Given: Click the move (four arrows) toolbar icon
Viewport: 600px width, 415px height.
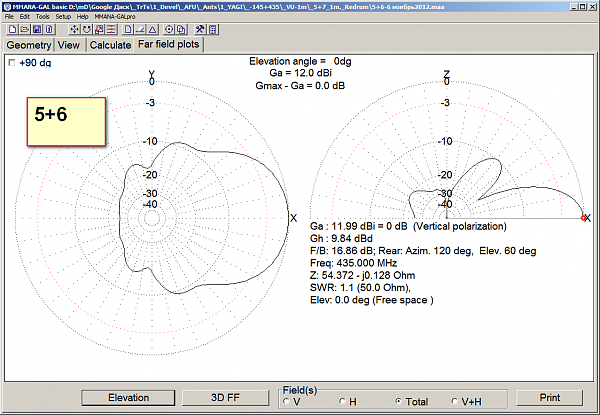Looking at the screenshot, I should point(75,29).
